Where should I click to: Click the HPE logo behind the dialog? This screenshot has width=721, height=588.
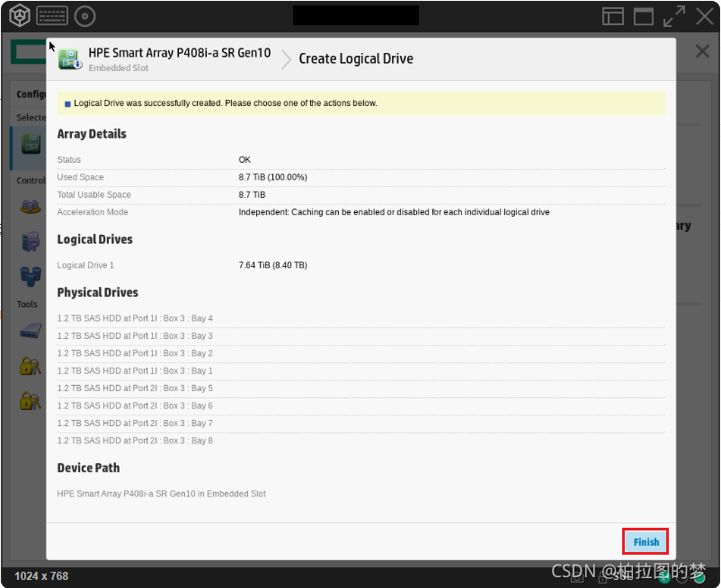(28, 52)
